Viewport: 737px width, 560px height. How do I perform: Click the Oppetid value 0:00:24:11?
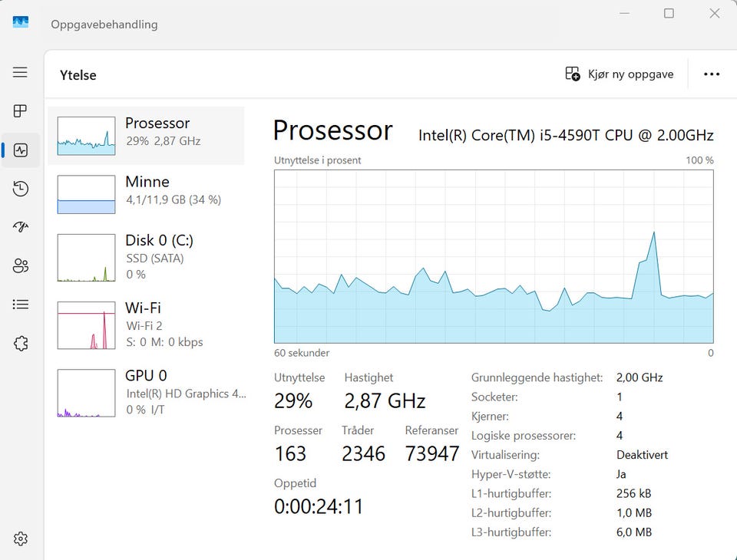319,506
